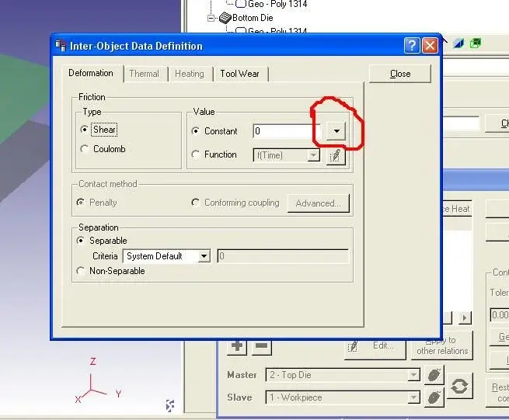Switch to the Tool Wear tab
This screenshot has width=509, height=420.
click(x=239, y=74)
